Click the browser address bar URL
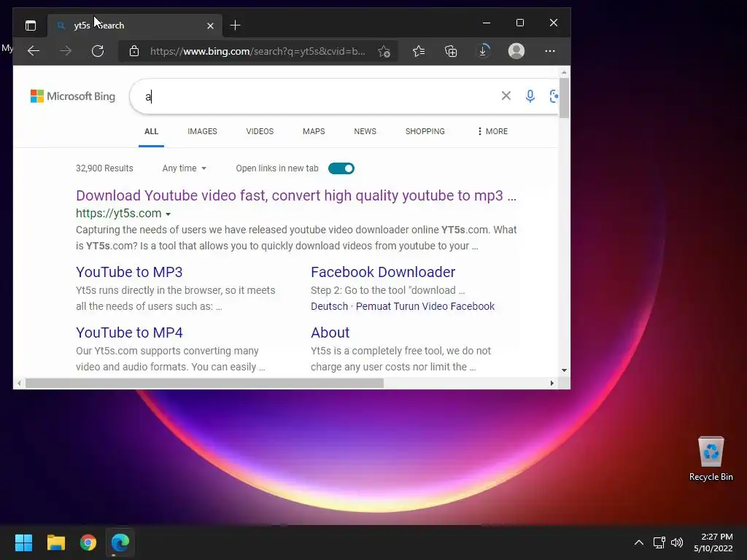 click(258, 51)
